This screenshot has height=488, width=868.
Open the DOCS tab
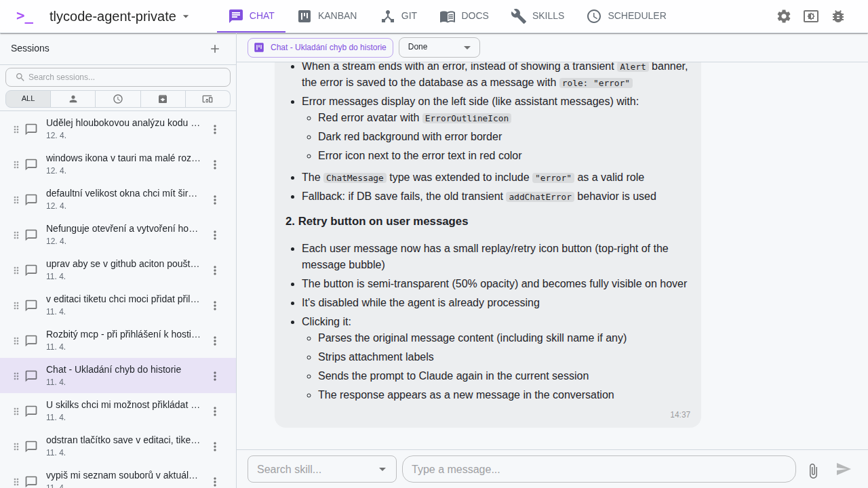[464, 16]
